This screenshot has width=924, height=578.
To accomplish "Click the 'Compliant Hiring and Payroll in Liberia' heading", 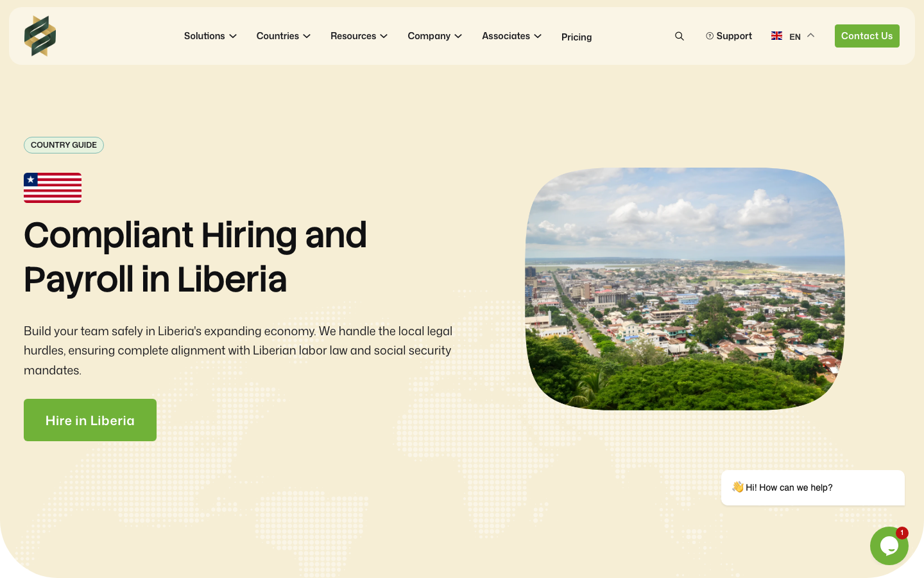I will (196, 257).
